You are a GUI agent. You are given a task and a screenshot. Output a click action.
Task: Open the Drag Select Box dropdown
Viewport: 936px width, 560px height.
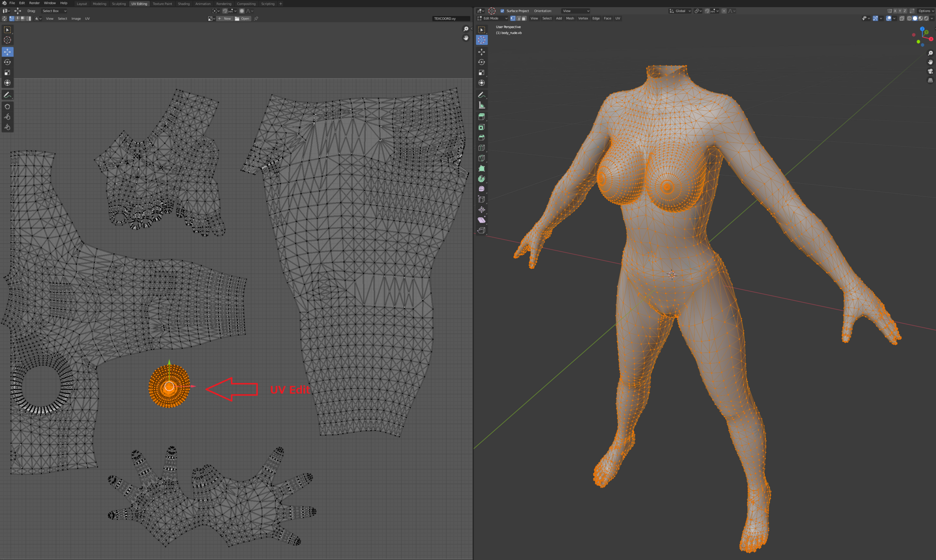pyautogui.click(x=54, y=11)
